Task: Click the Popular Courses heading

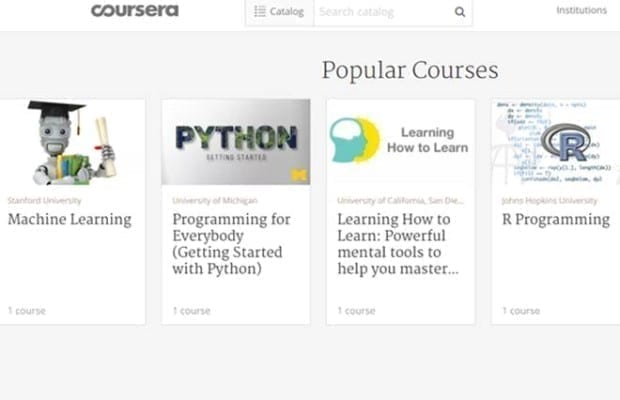Action: [x=410, y=71]
